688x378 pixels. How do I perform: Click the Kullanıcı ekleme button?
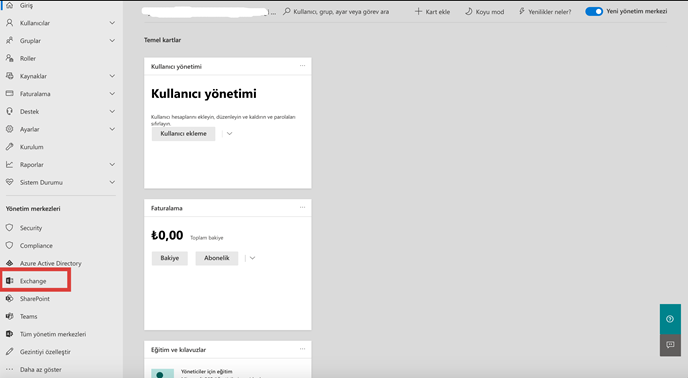click(183, 133)
